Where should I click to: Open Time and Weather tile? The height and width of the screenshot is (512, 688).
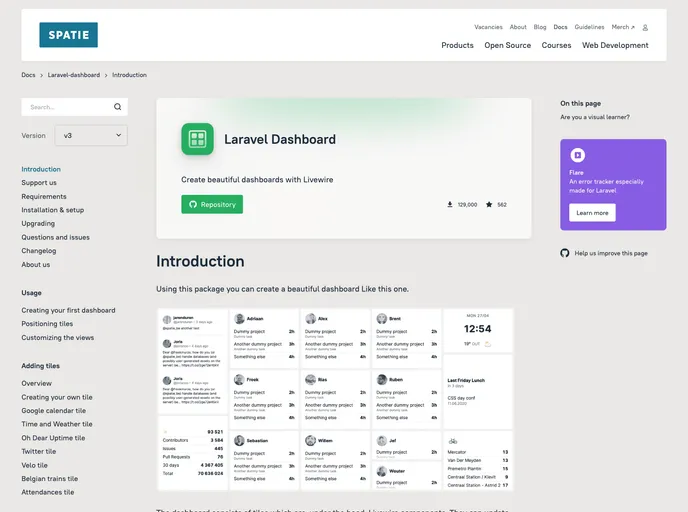[57, 424]
